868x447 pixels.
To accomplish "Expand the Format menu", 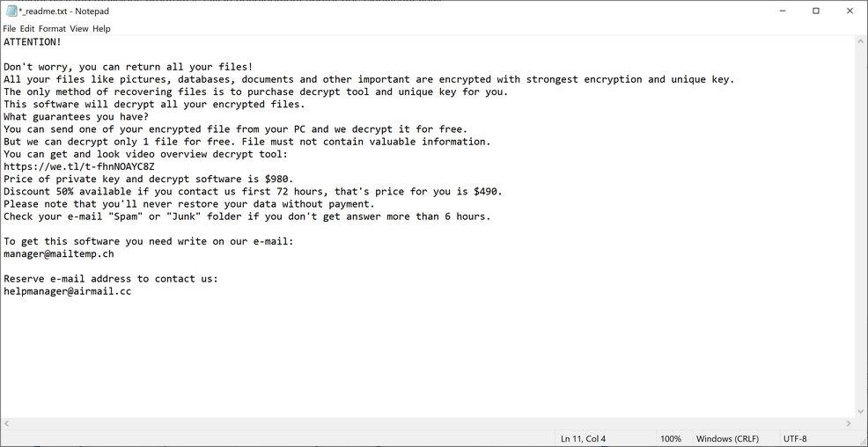I will point(52,29).
